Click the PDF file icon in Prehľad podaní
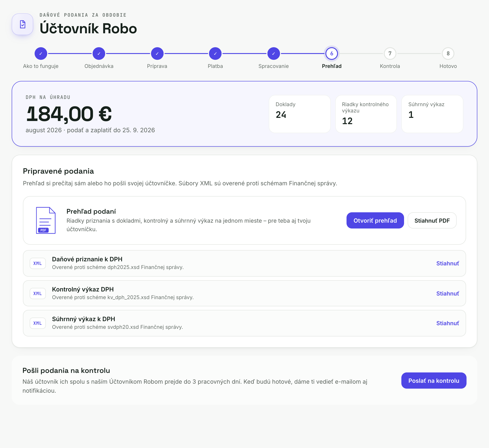The height and width of the screenshot is (448, 489). pos(46,220)
